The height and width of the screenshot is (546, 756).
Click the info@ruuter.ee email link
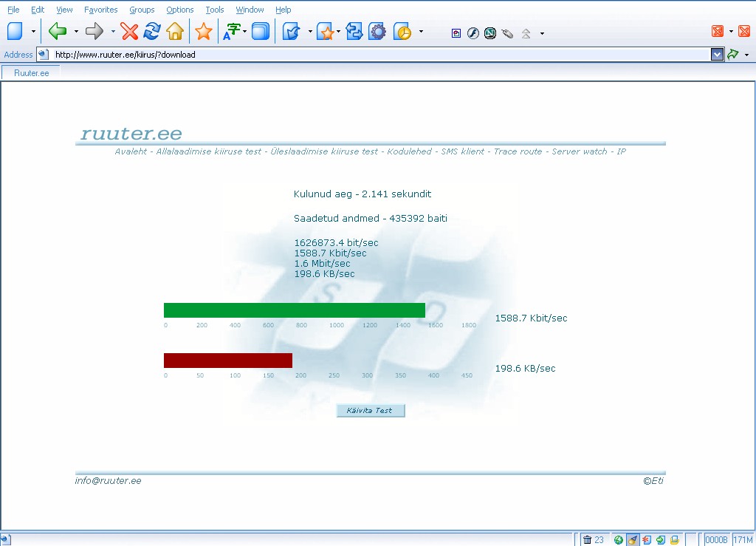pyautogui.click(x=108, y=481)
